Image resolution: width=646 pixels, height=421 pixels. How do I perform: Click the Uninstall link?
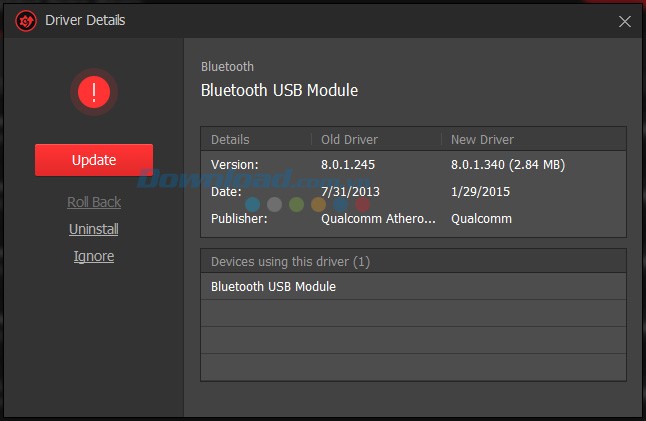(94, 229)
